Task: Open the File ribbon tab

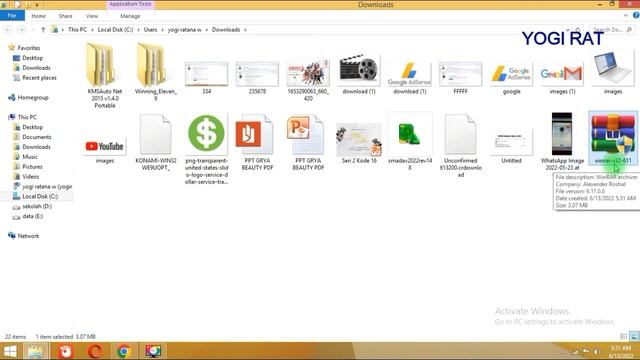Action: (x=12, y=16)
